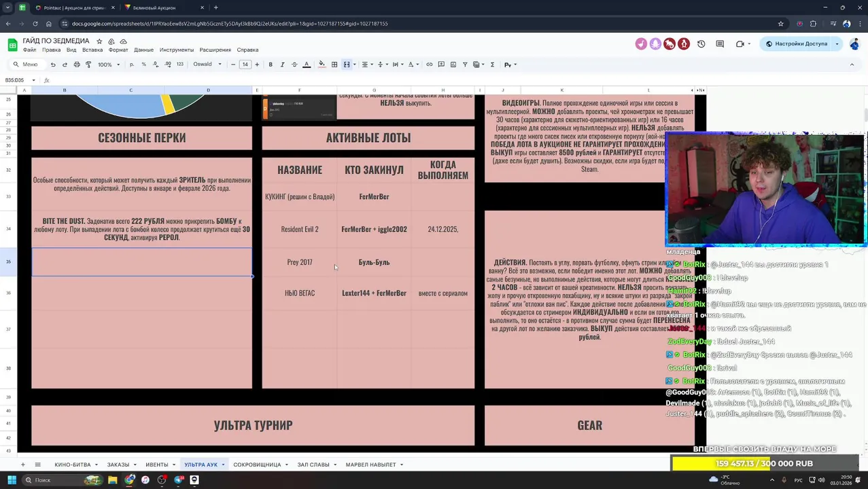Open the more number formats 123 menu
868x489 pixels.
click(x=179, y=65)
